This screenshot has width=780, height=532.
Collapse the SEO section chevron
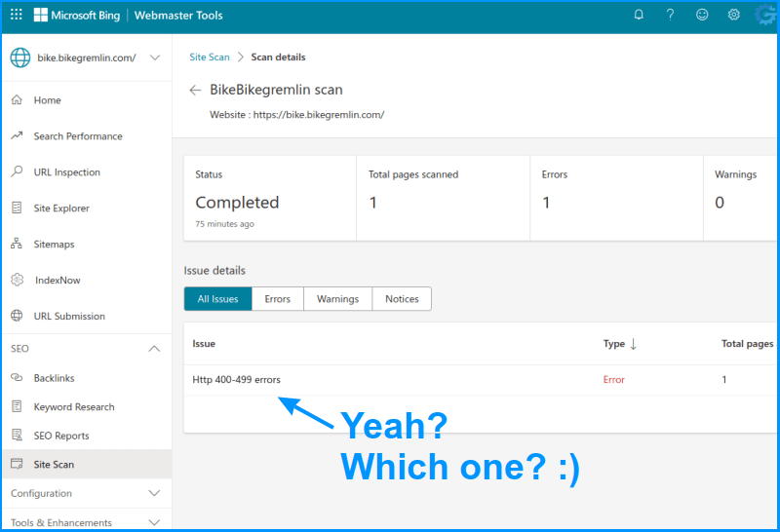154,349
